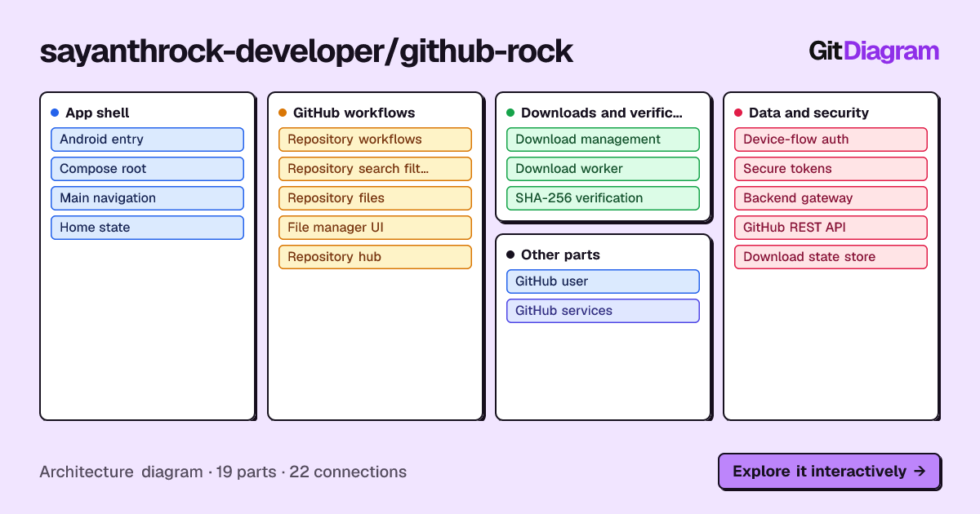Click the Data and security group heading
Viewport: 980px width, 514px height.
pyautogui.click(x=808, y=113)
